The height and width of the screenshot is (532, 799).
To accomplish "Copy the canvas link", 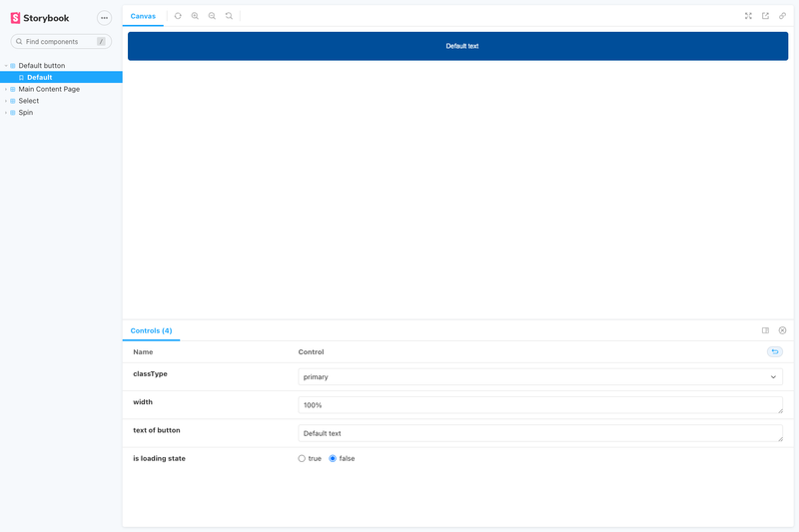I will [x=782, y=16].
